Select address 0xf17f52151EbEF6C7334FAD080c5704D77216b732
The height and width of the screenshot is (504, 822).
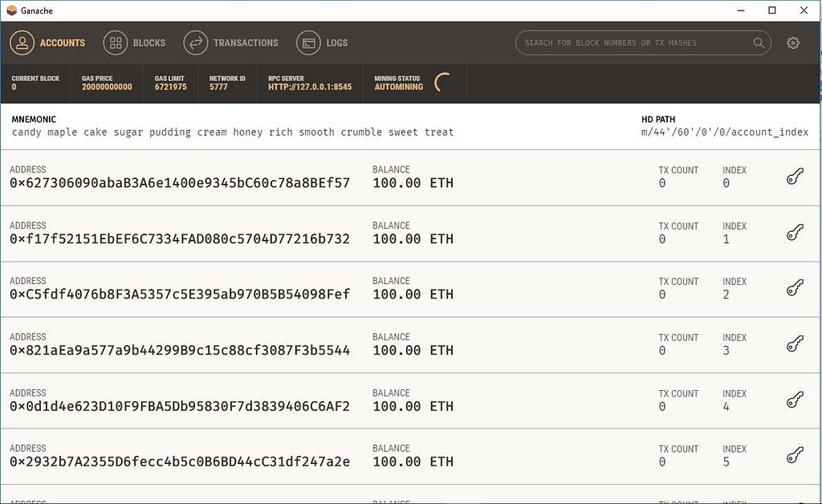pos(180,239)
